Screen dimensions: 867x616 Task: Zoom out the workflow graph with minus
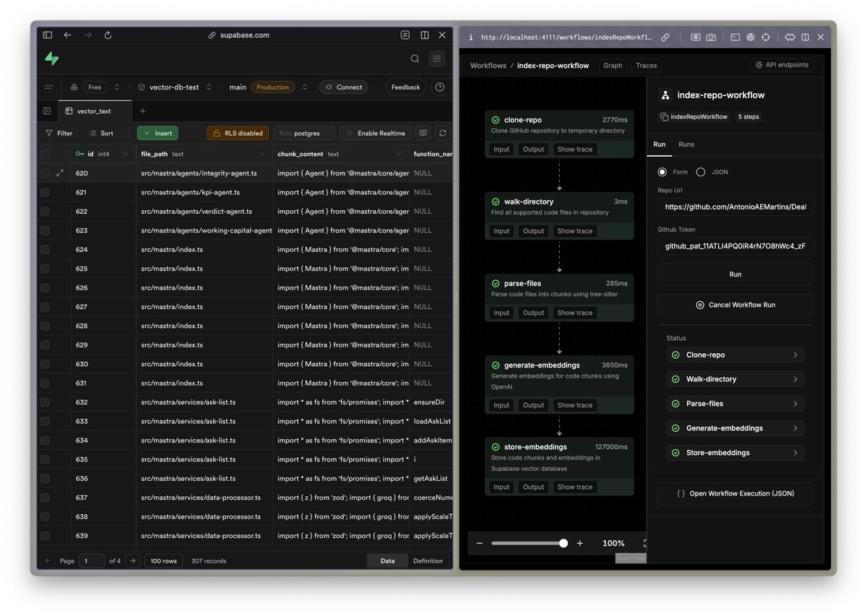pos(478,543)
